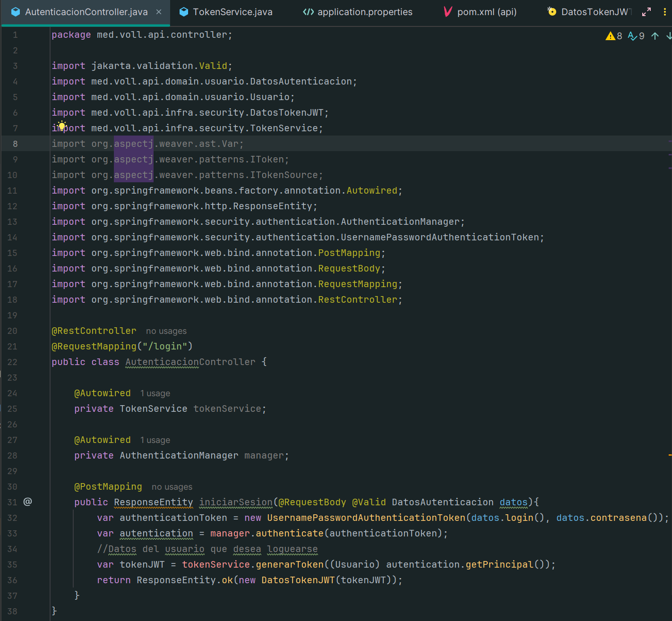Click the PostMapping import on line 15
This screenshot has width=672, height=621.
(x=218, y=253)
